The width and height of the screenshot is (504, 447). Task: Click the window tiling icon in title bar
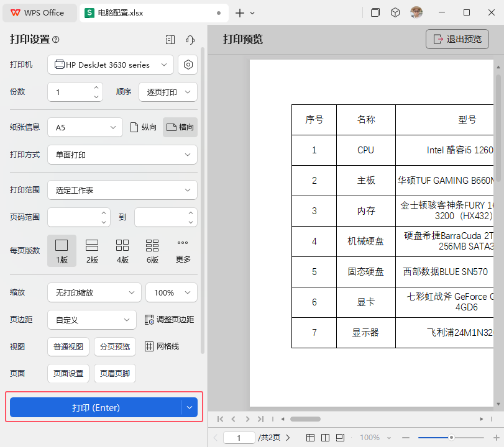(375, 12)
